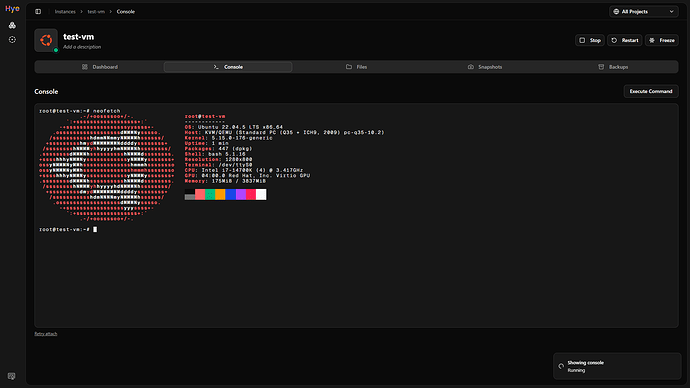Stop the test-vm instance
Viewport: 690px width, 388px height.
pos(590,40)
